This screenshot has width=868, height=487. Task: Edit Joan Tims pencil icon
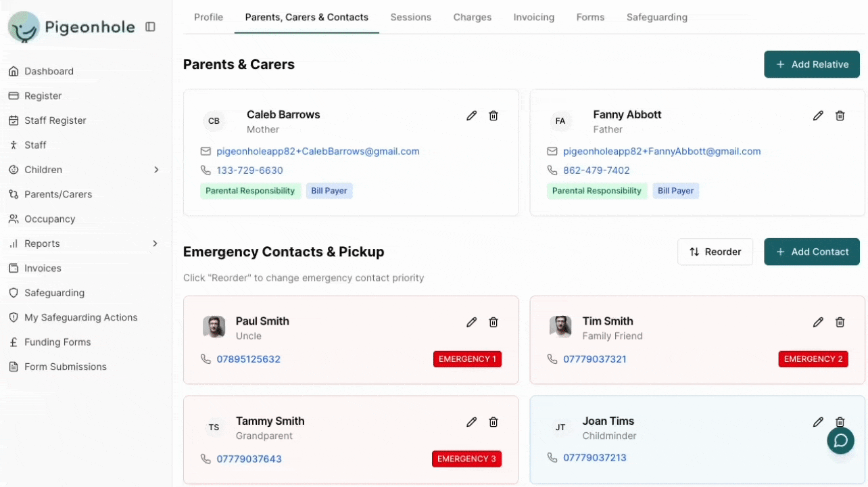click(818, 422)
